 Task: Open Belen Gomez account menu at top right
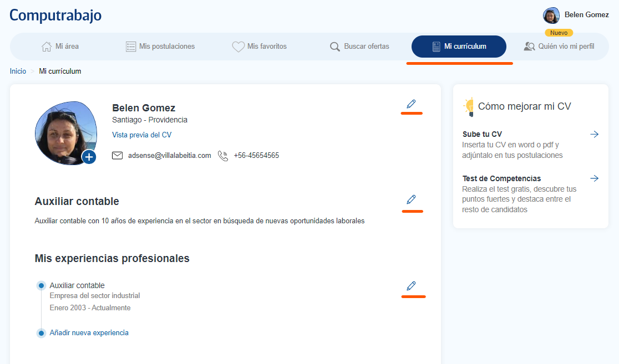pyautogui.click(x=576, y=15)
